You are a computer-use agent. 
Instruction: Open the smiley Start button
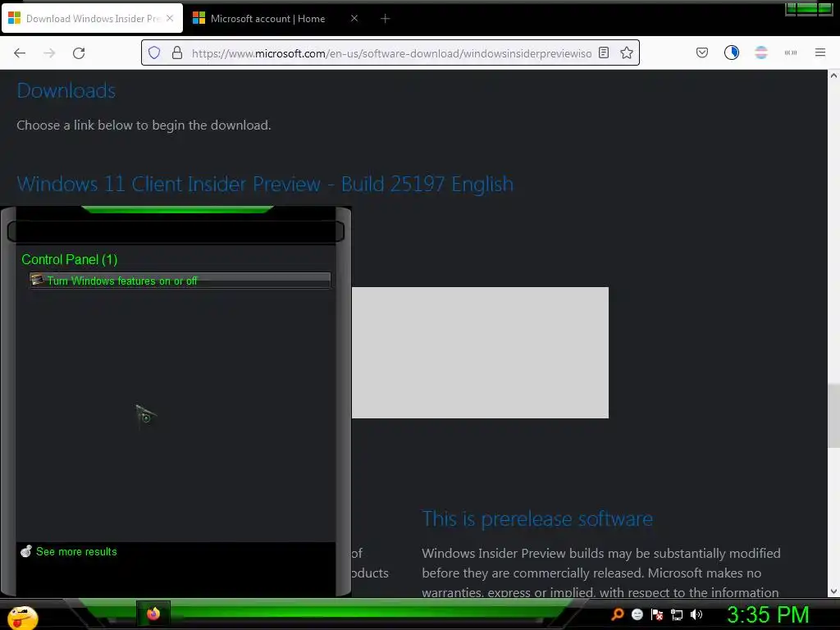click(x=22, y=617)
